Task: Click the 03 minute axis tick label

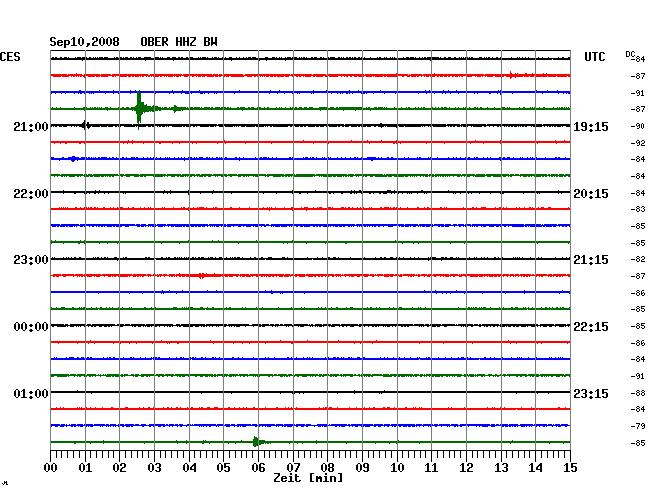Action: pos(154,467)
